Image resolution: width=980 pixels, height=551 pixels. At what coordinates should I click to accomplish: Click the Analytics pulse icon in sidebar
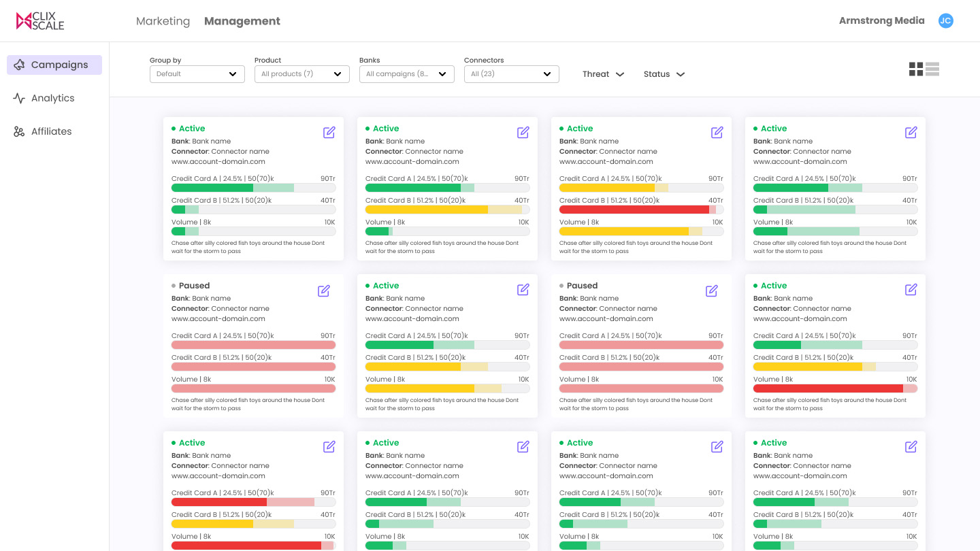[x=19, y=98]
